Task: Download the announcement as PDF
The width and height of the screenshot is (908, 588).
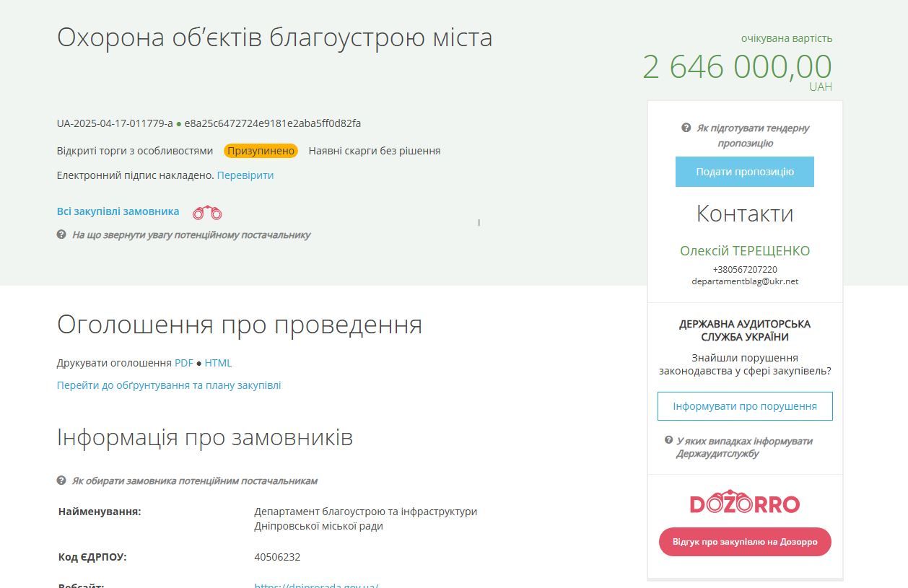Action: [183, 363]
